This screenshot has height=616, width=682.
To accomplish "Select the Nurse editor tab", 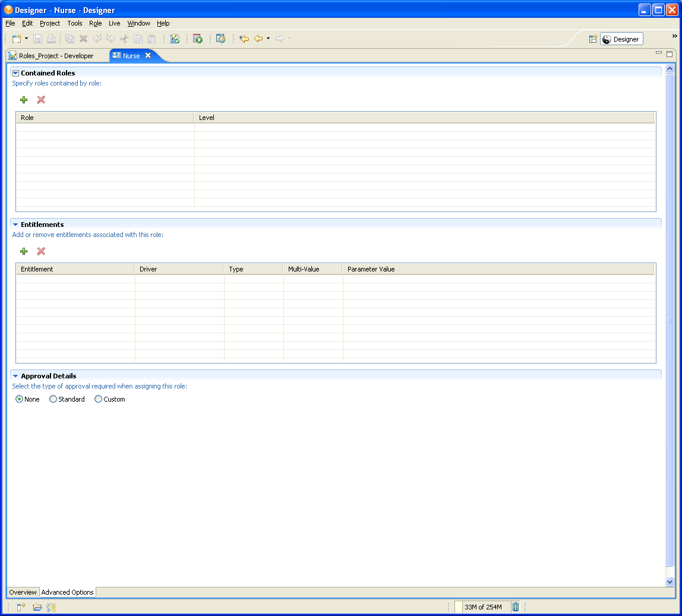I will (131, 56).
